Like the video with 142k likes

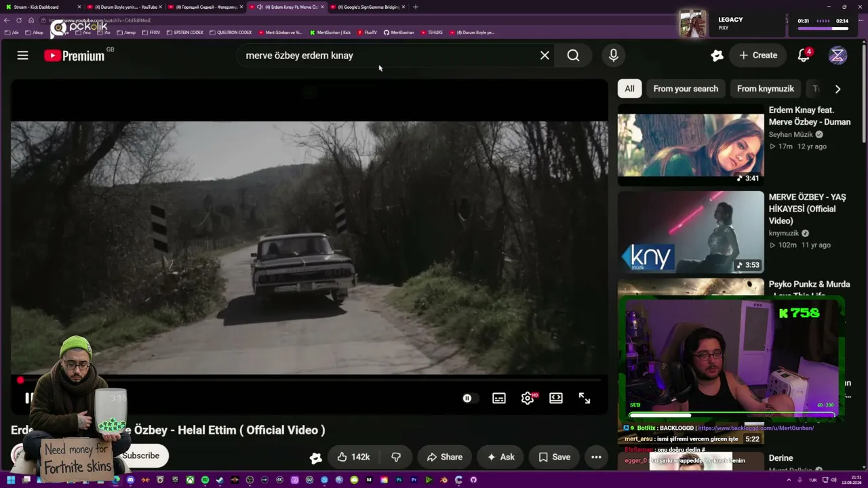353,457
